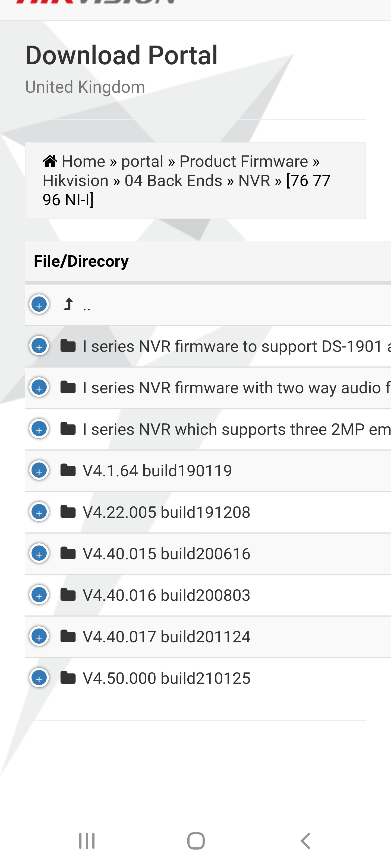Screen dimensions: 391x868
Task: Go to NVR breadcrumb level
Action: pos(254,181)
